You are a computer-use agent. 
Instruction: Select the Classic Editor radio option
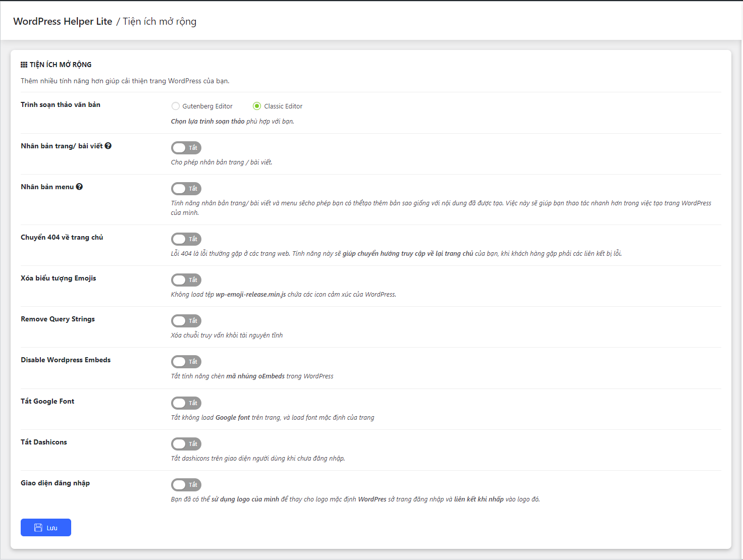pos(257,106)
